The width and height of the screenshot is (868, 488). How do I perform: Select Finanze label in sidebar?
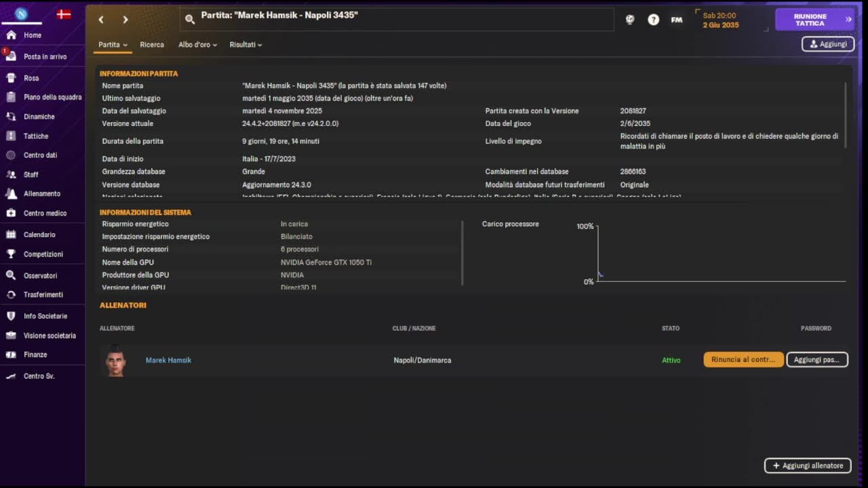point(35,354)
